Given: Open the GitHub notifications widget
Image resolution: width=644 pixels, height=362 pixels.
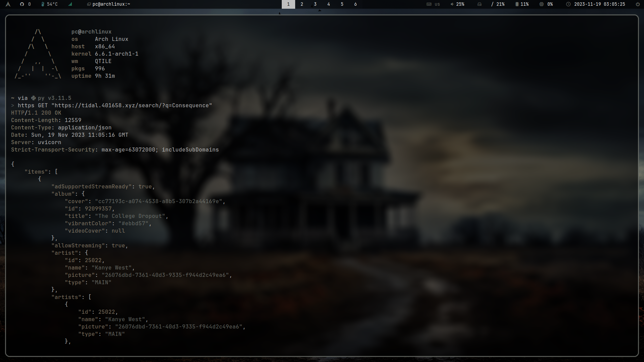Looking at the screenshot, I should pyautogui.click(x=22, y=4).
